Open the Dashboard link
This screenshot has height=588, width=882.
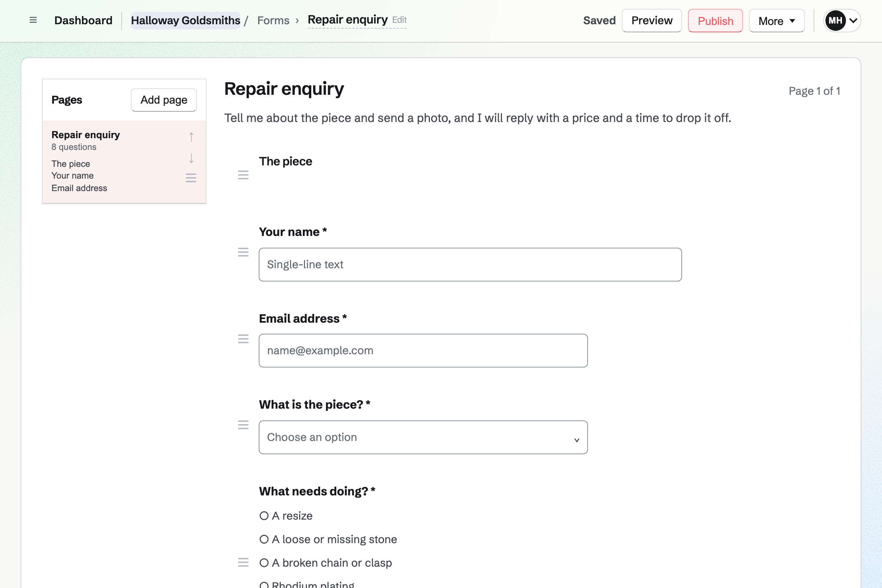coord(83,20)
